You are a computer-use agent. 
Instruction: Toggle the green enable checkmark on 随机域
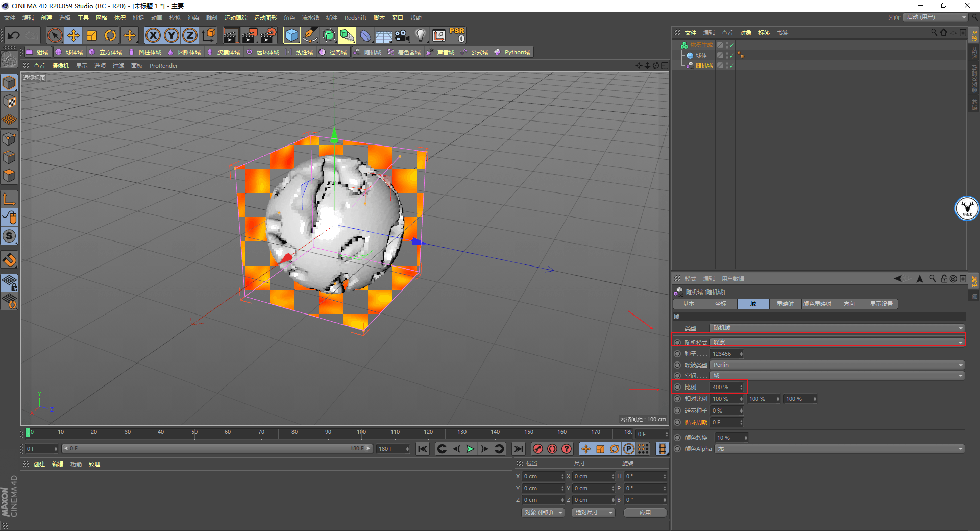tap(731, 65)
